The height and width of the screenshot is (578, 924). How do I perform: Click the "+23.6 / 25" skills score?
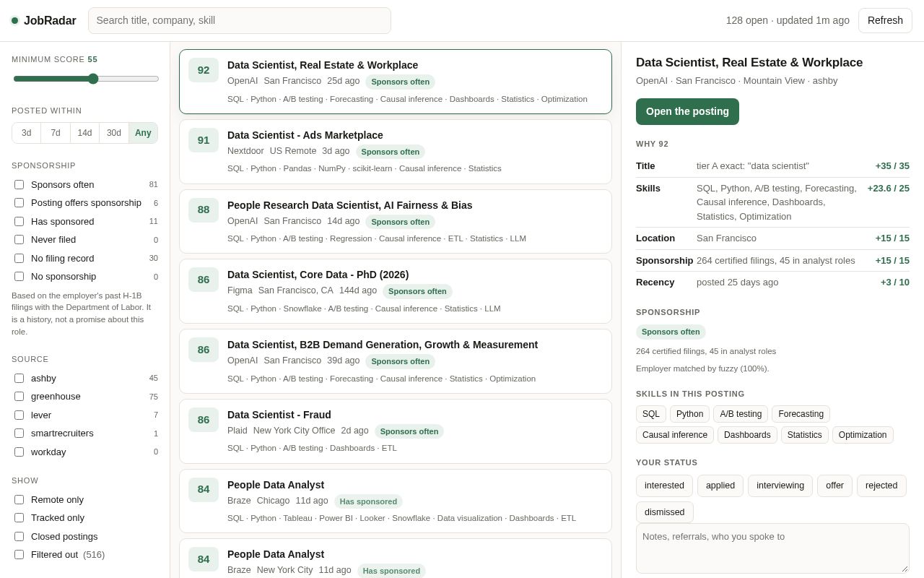[x=889, y=188]
